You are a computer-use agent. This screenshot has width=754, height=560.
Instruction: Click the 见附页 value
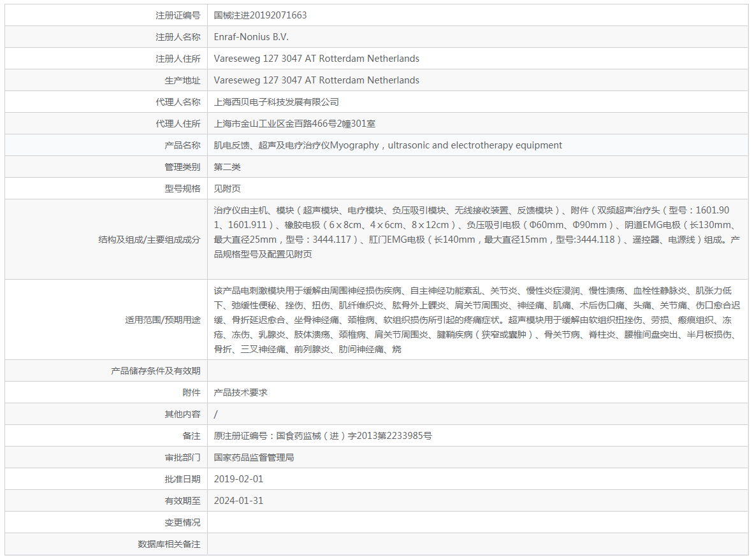(227, 189)
